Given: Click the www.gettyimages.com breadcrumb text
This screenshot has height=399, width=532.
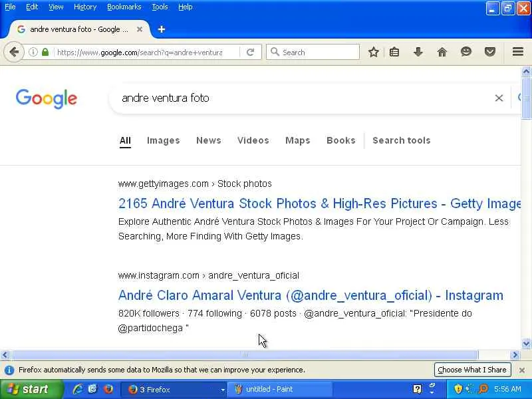Looking at the screenshot, I should tap(163, 184).
